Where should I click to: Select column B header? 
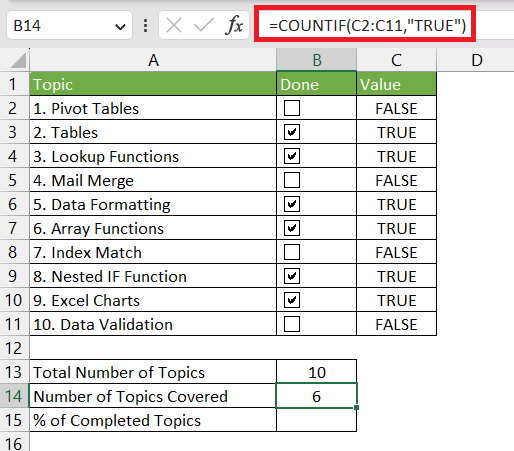tap(316, 60)
